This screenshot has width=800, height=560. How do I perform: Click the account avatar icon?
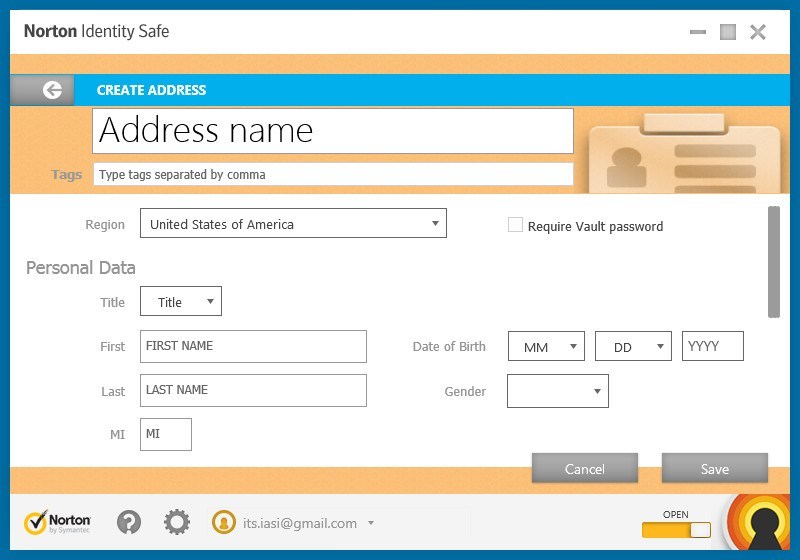click(x=223, y=523)
